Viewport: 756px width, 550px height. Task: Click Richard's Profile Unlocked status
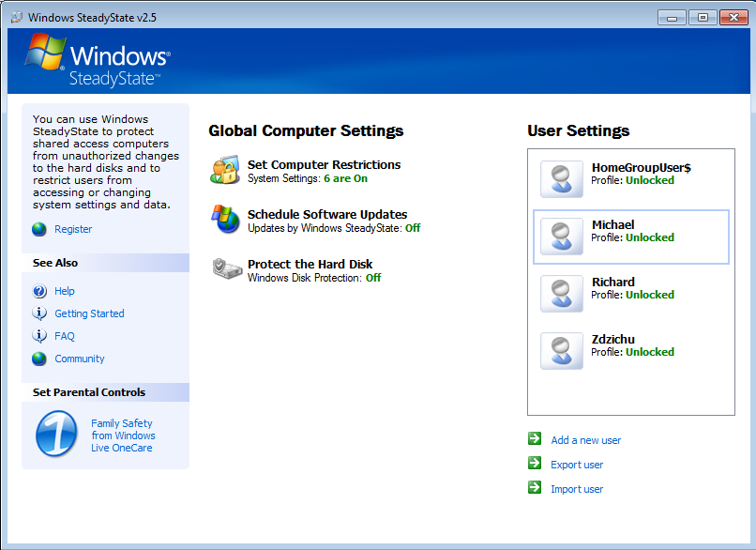pyautogui.click(x=650, y=295)
